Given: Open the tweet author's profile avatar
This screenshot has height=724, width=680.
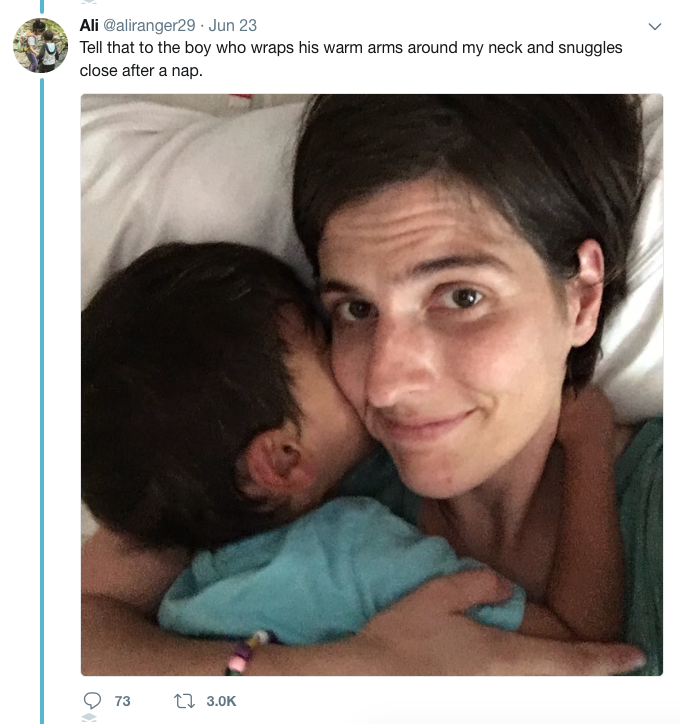Looking at the screenshot, I should 41,45.
